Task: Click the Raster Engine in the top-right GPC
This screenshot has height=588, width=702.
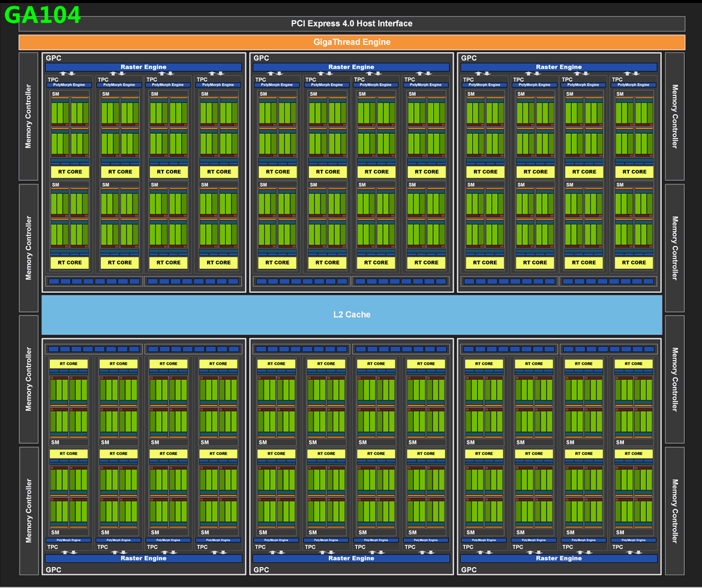Action: pyautogui.click(x=559, y=67)
